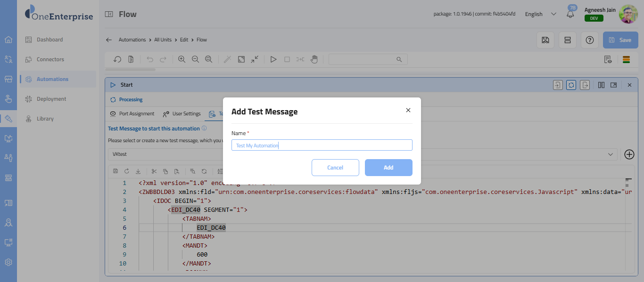Click the run flow play icon
This screenshot has width=644, height=282.
273,59
